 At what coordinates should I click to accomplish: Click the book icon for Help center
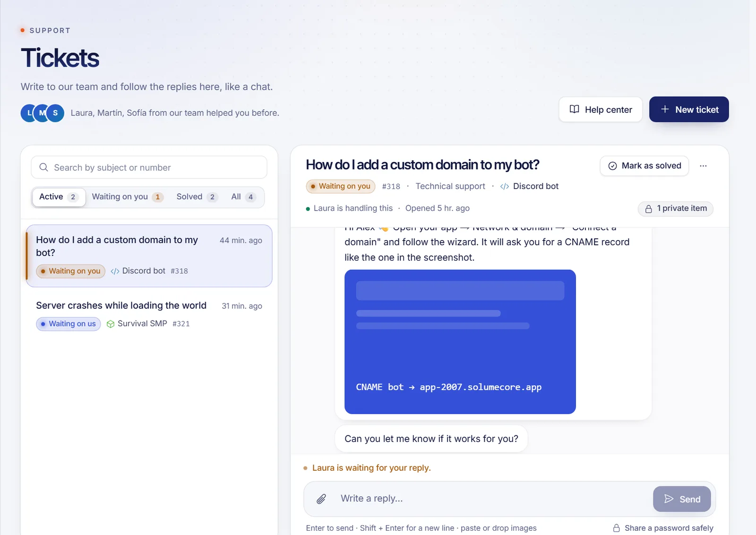[575, 109]
